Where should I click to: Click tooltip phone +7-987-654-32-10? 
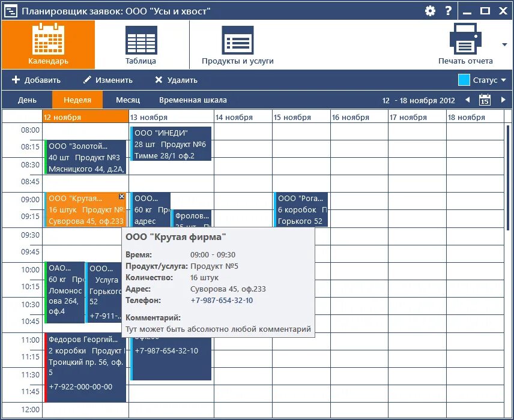pos(222,301)
